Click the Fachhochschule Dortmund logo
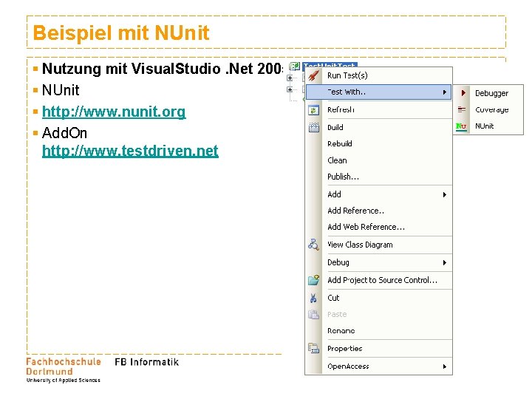This screenshot has width=532, height=399. pyautogui.click(x=64, y=370)
